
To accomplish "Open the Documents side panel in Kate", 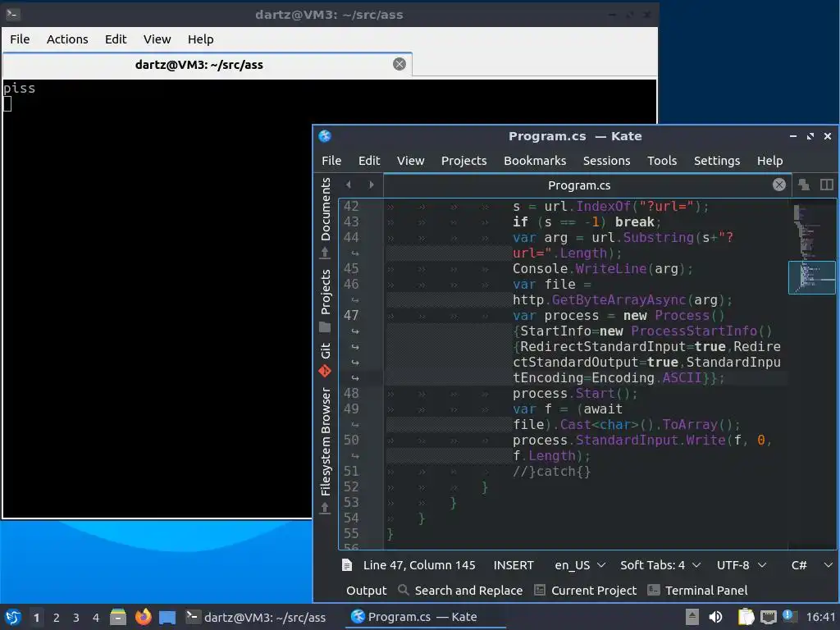I will pos(325,217).
